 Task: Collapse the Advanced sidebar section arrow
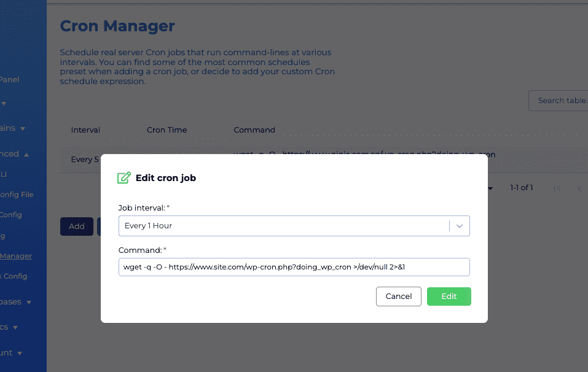coord(26,154)
